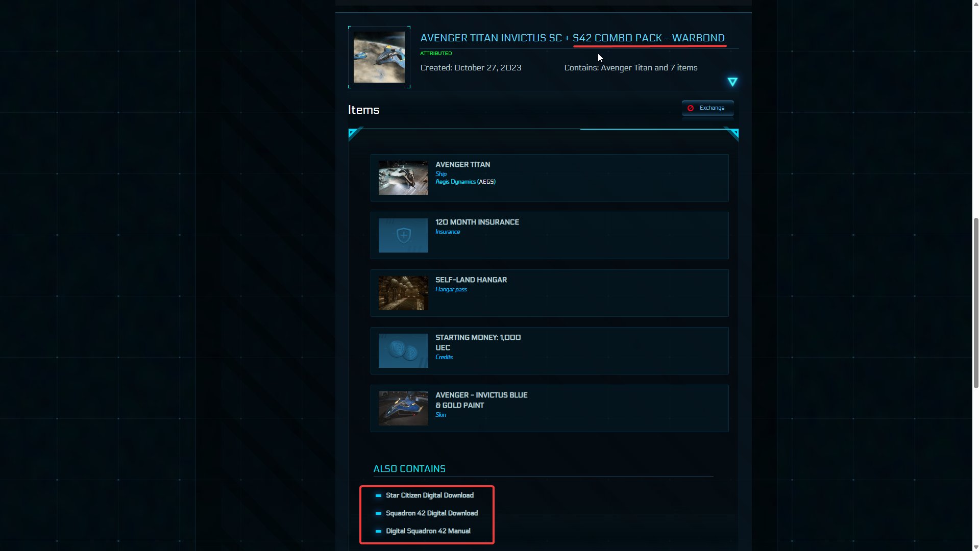Click the Invictus Blue & Gold Paint thumbnail

coord(403,408)
